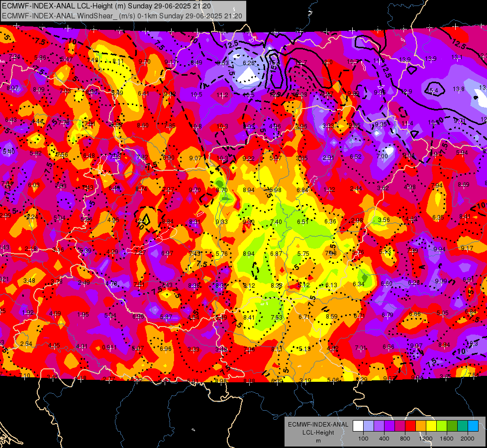The height and width of the screenshot is (448, 487).
Task: Click the dark green legend swatch
Action: coord(452,426)
